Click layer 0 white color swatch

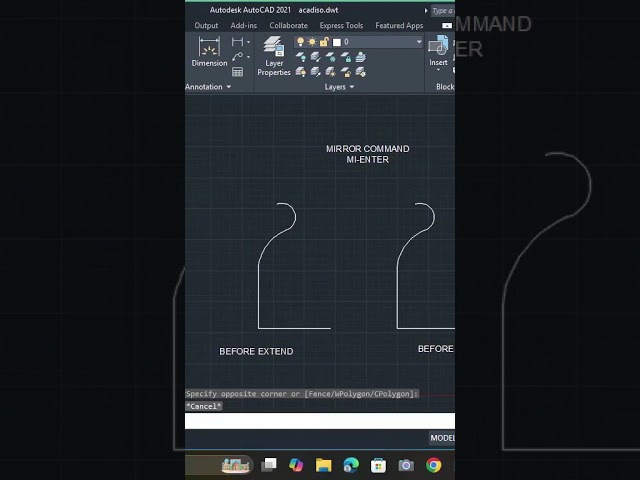coord(337,42)
